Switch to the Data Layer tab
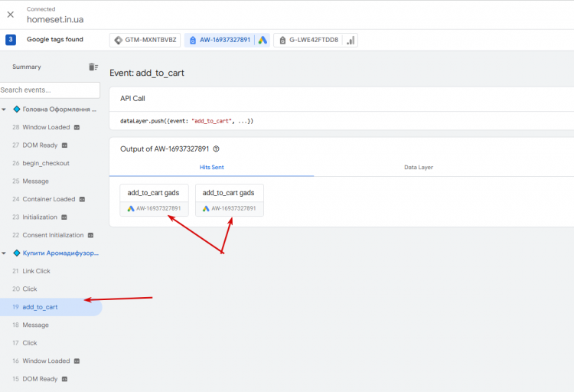Screen dimensions: 574x392 click(419, 168)
